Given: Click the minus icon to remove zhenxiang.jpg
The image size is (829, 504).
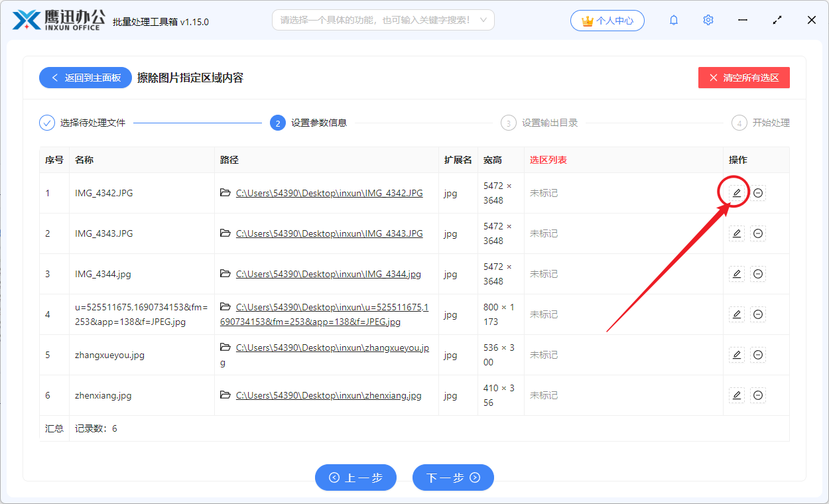Looking at the screenshot, I should 757,395.
